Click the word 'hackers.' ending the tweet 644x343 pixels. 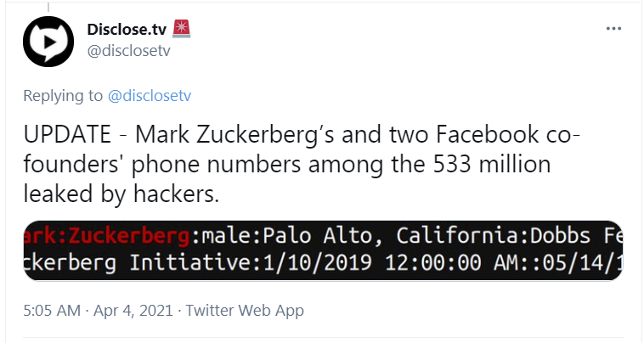(x=176, y=194)
